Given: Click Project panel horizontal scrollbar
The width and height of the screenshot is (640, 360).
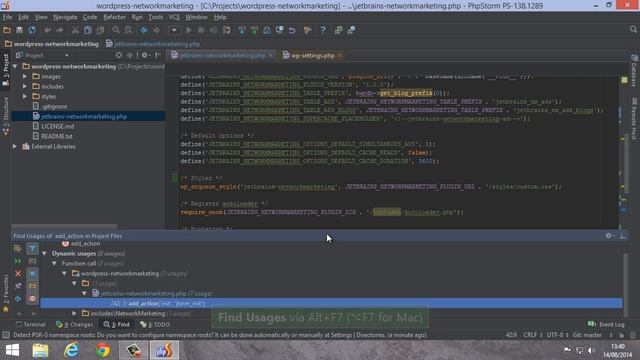Looking at the screenshot, I should pyautogui.click(x=64, y=226).
